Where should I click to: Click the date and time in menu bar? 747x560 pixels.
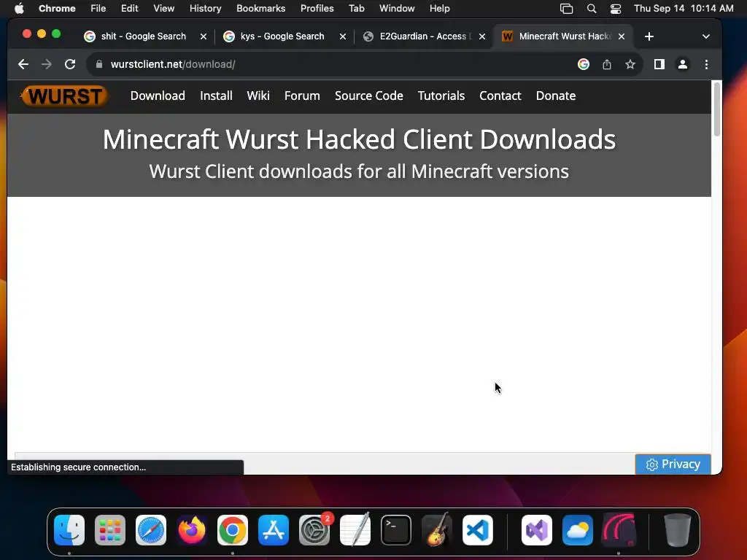tap(683, 9)
